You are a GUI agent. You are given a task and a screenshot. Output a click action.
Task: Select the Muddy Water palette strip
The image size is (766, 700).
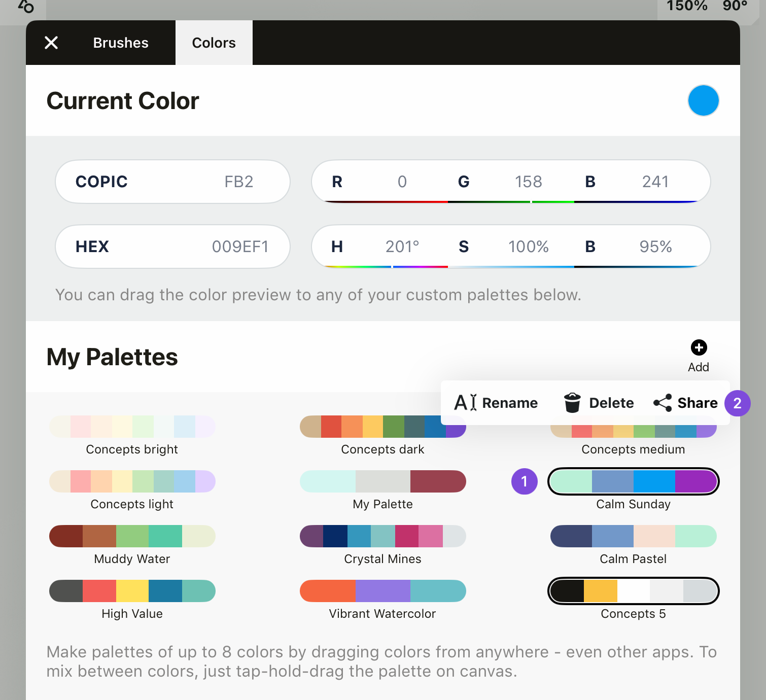132,536
